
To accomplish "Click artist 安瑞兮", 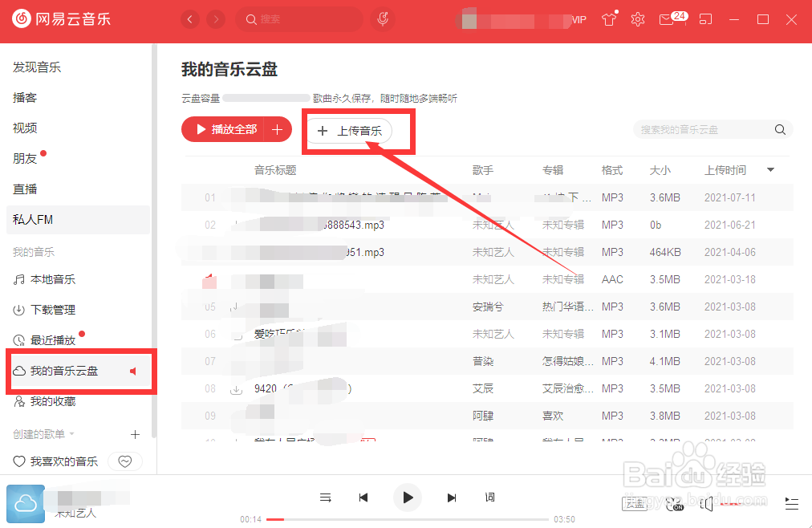I will [488, 307].
